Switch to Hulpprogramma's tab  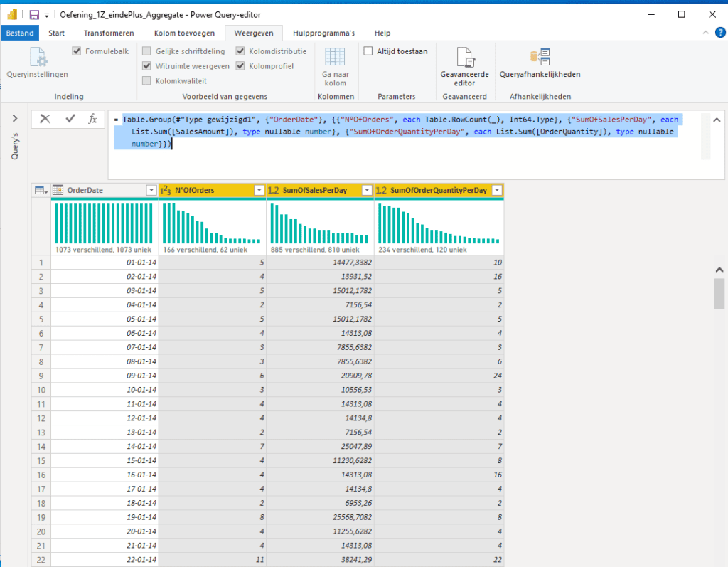[x=323, y=33]
